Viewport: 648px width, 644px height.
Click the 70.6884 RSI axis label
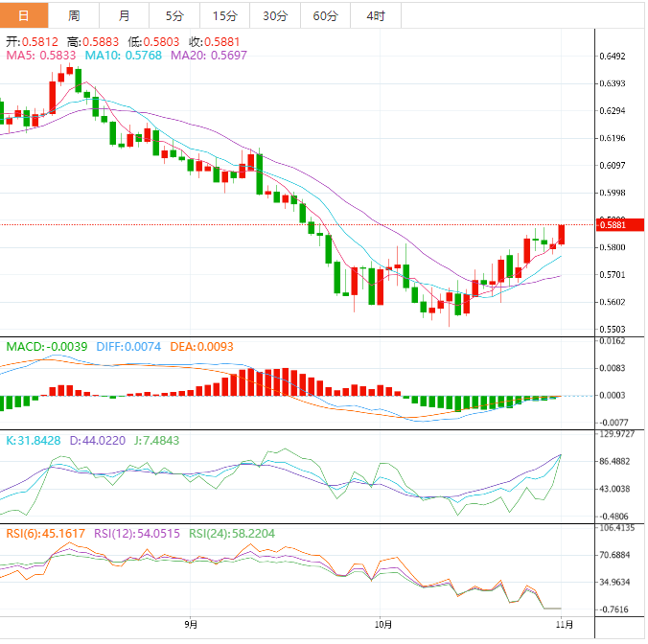615,555
